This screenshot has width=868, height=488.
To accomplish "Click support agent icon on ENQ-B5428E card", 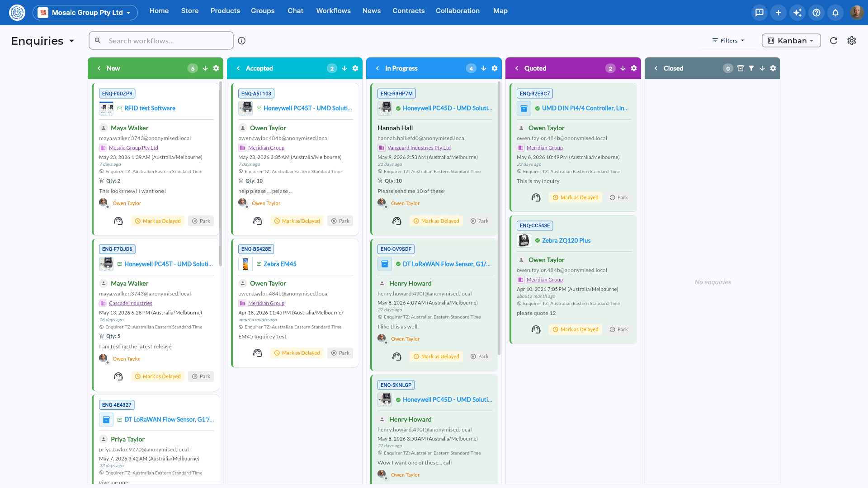I will [258, 353].
